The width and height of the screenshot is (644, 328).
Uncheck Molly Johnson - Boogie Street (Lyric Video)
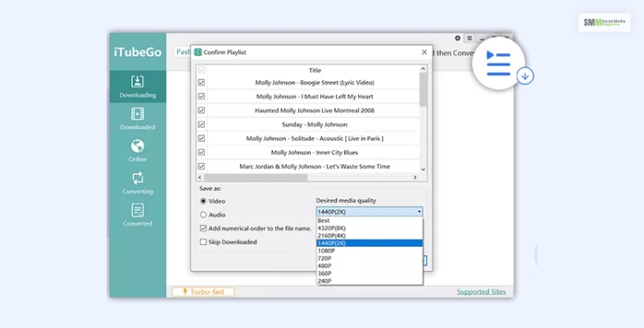pyautogui.click(x=202, y=83)
